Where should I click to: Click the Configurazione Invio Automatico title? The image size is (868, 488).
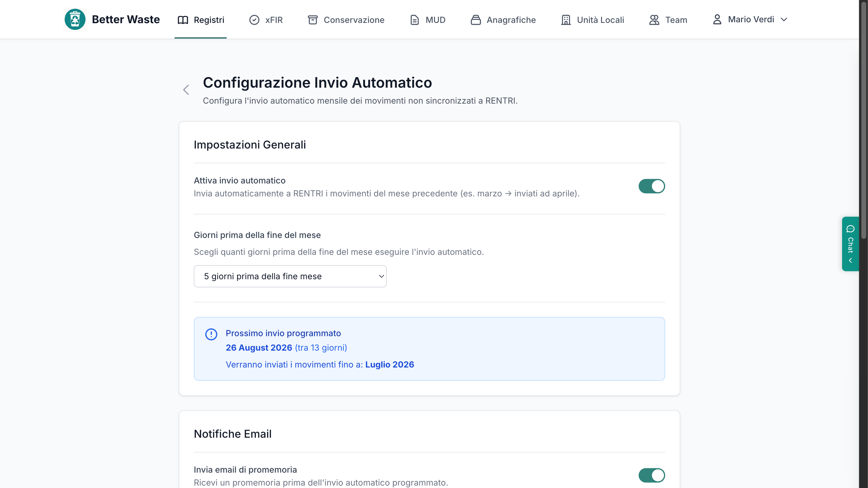point(317,83)
